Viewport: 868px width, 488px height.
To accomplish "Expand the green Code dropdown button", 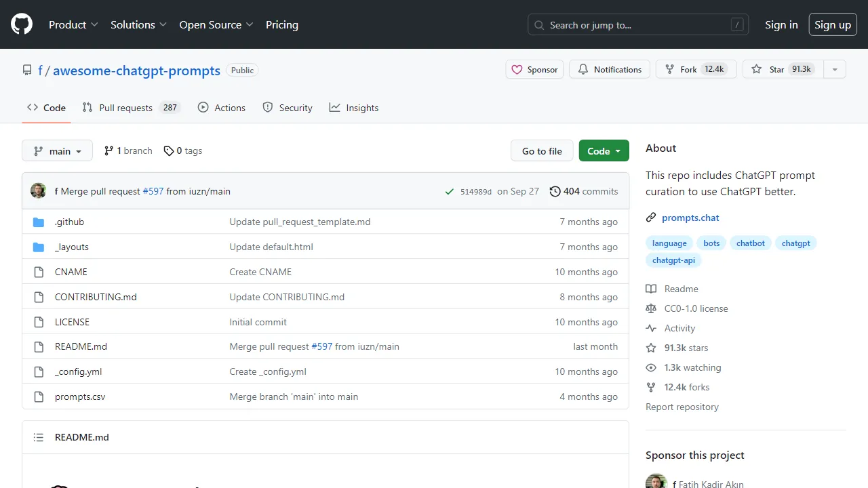I will pyautogui.click(x=604, y=151).
